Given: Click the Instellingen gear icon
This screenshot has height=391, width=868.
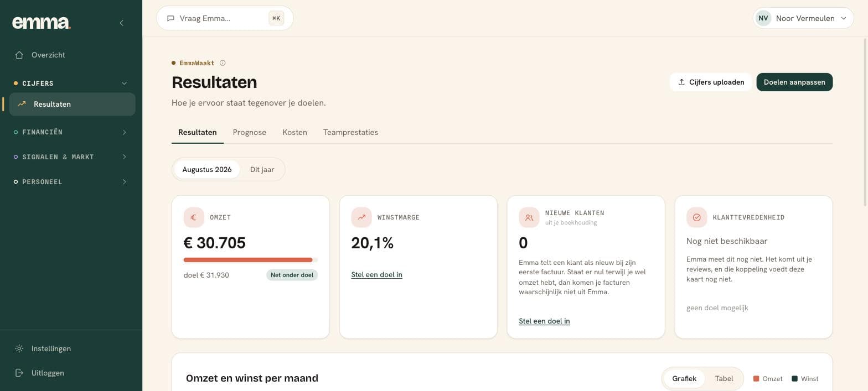Looking at the screenshot, I should [x=19, y=348].
